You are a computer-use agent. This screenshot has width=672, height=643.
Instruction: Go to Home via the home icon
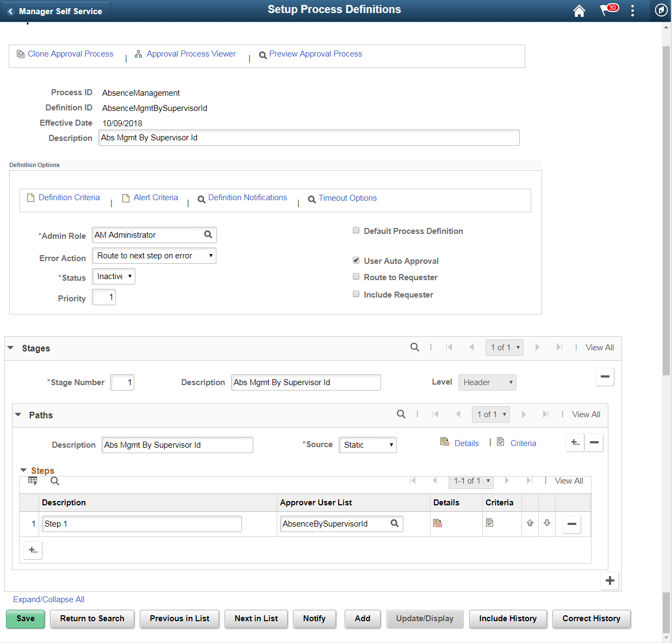coord(579,10)
